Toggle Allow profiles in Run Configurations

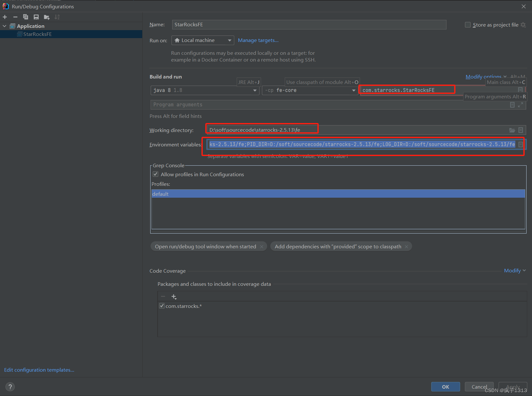pos(156,174)
